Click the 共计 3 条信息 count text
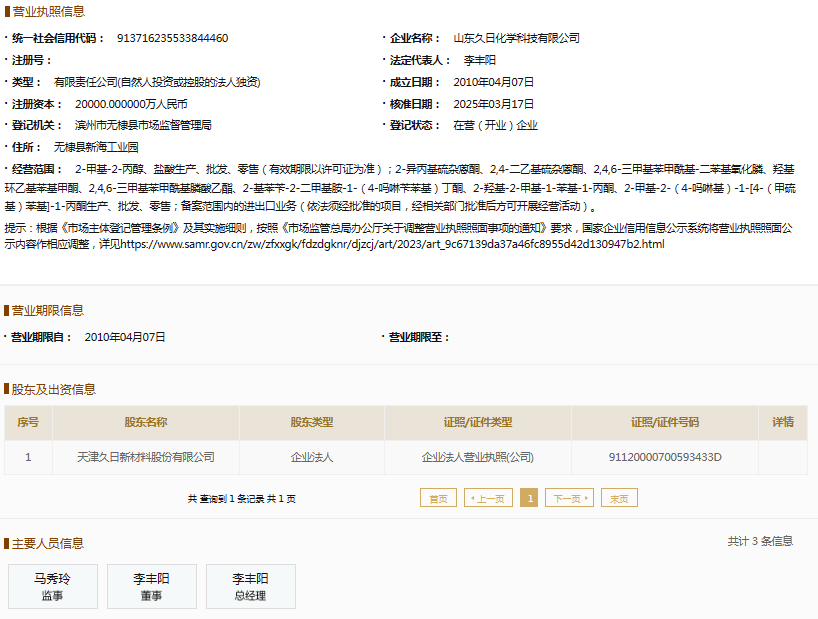This screenshot has width=818, height=619. coord(760,541)
